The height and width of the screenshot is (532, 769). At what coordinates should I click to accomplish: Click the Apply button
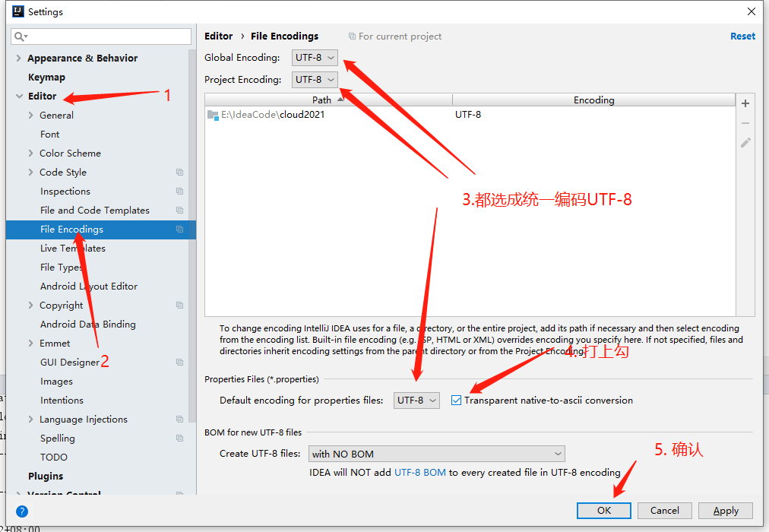click(726, 511)
